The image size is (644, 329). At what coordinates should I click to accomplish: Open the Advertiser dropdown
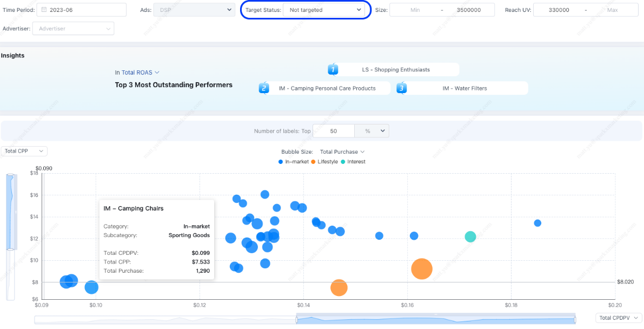73,29
